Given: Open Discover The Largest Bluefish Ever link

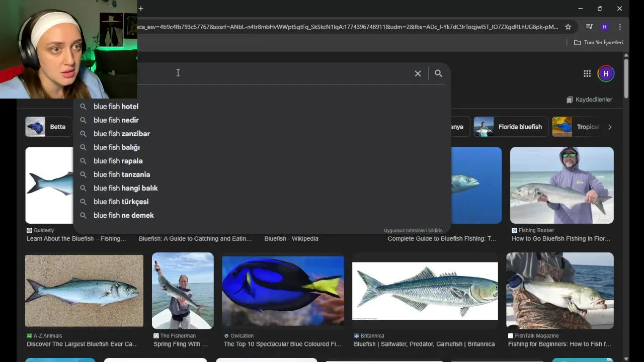Looking at the screenshot, I should point(83,344).
